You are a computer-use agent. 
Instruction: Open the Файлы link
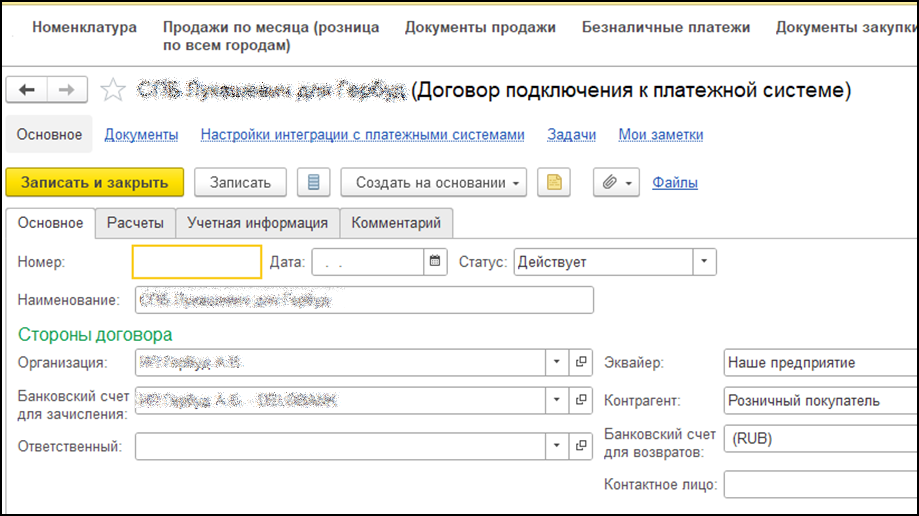coord(675,183)
